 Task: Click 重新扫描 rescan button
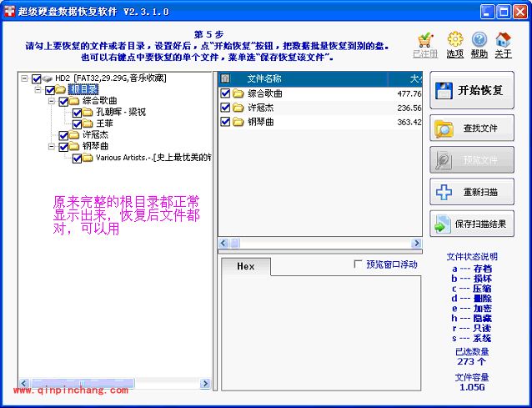(471, 192)
